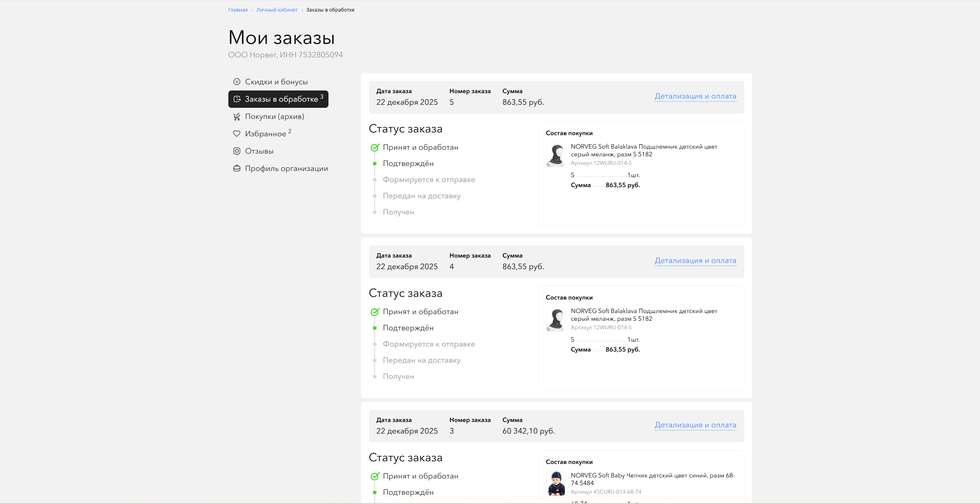
Task: Click green checkmark for order 4 status
Action: point(375,312)
